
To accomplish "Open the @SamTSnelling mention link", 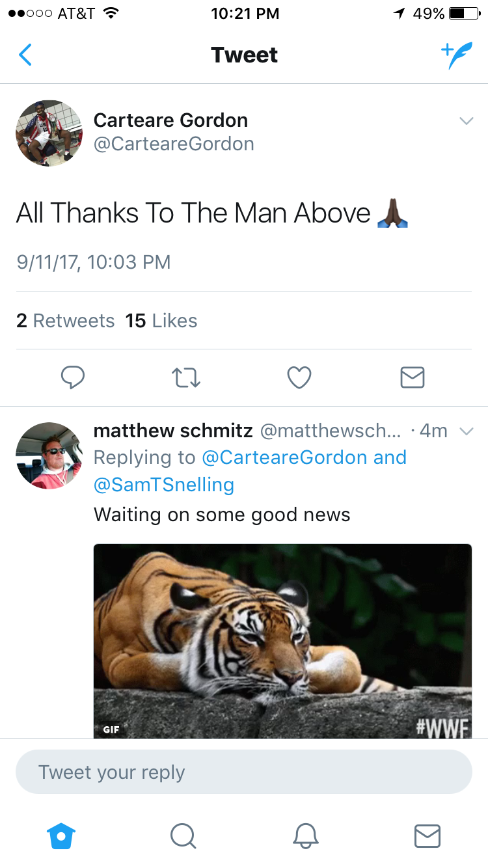I will (x=164, y=485).
